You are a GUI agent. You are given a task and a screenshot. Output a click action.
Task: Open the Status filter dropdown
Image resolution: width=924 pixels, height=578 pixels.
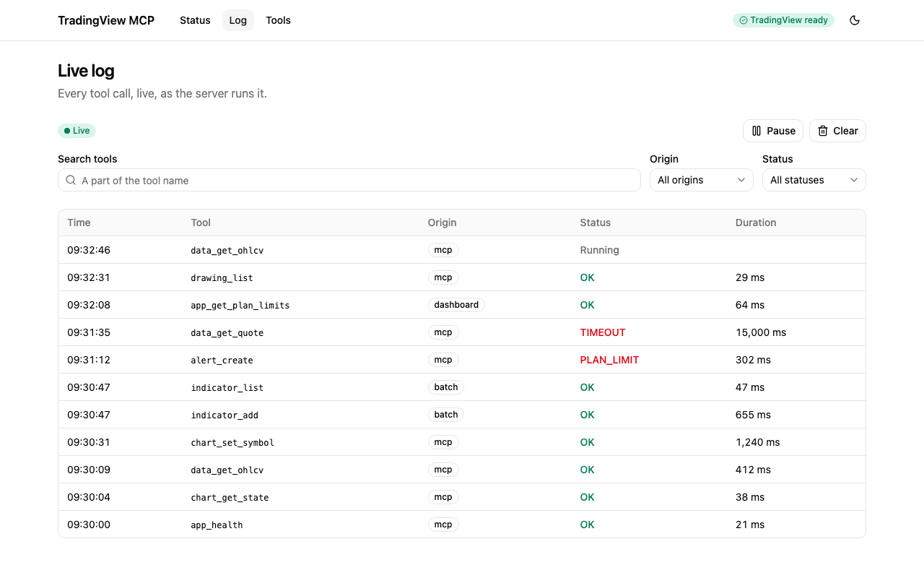(x=814, y=180)
